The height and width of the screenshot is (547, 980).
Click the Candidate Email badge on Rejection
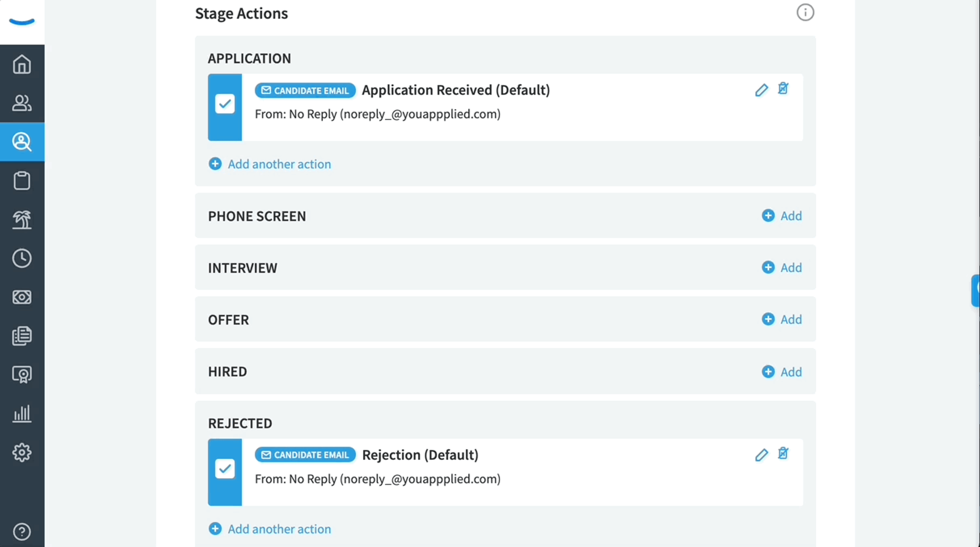pyautogui.click(x=305, y=455)
